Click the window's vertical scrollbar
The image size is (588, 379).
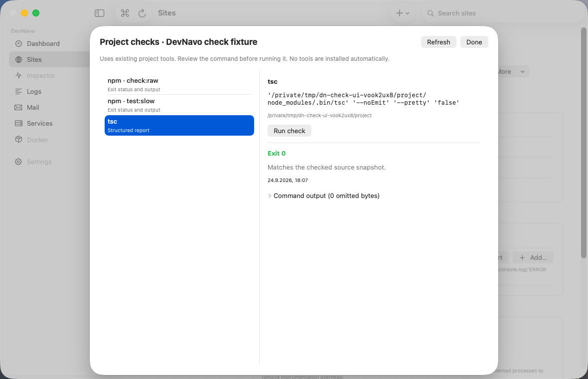(x=584, y=143)
